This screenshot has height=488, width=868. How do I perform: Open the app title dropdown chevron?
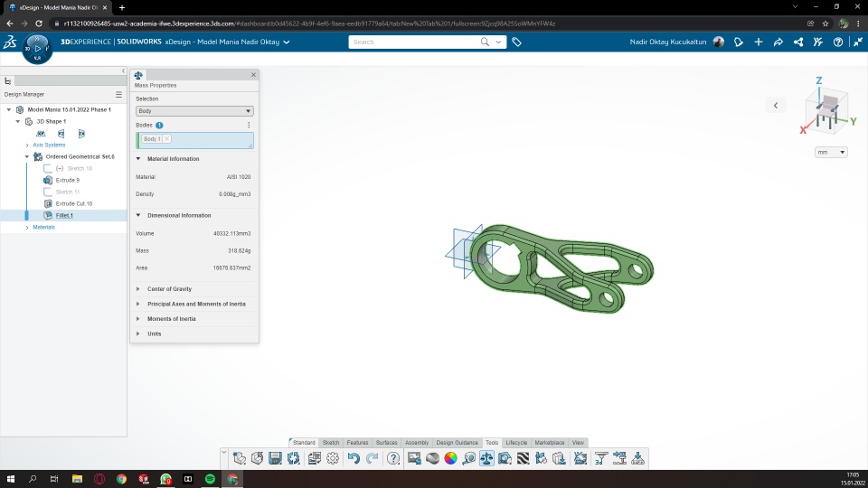tap(287, 42)
